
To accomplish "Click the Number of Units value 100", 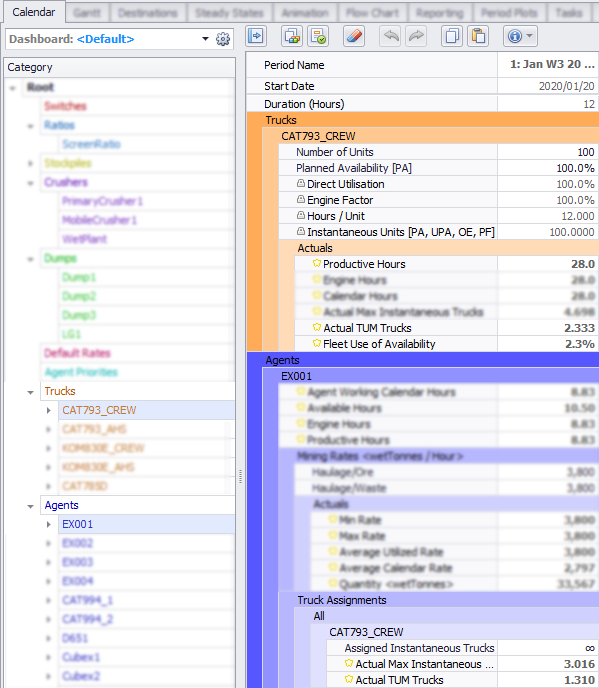I will (586, 152).
